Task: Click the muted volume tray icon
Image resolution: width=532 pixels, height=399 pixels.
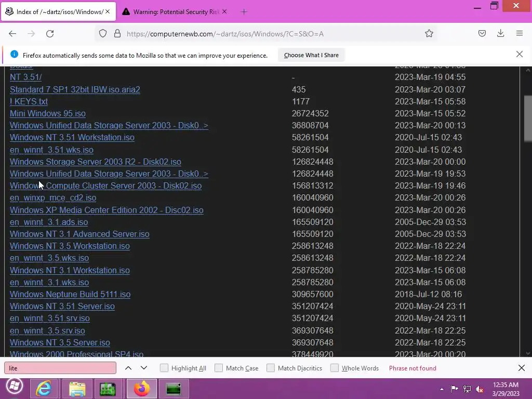Action: click(480, 389)
